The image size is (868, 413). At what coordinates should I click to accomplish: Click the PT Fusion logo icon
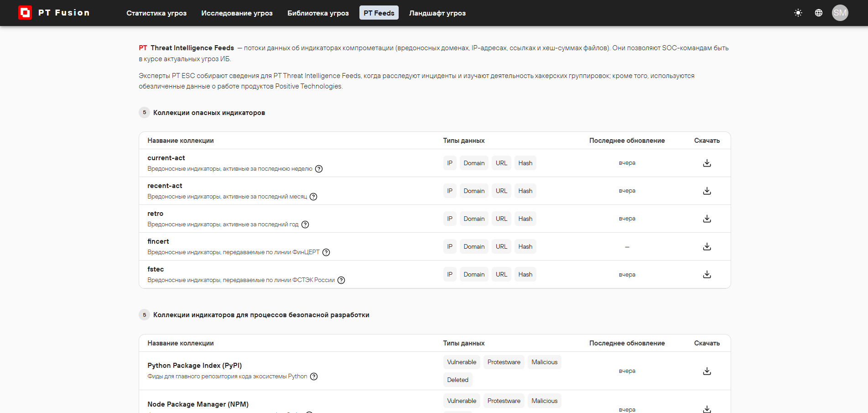[x=25, y=13]
